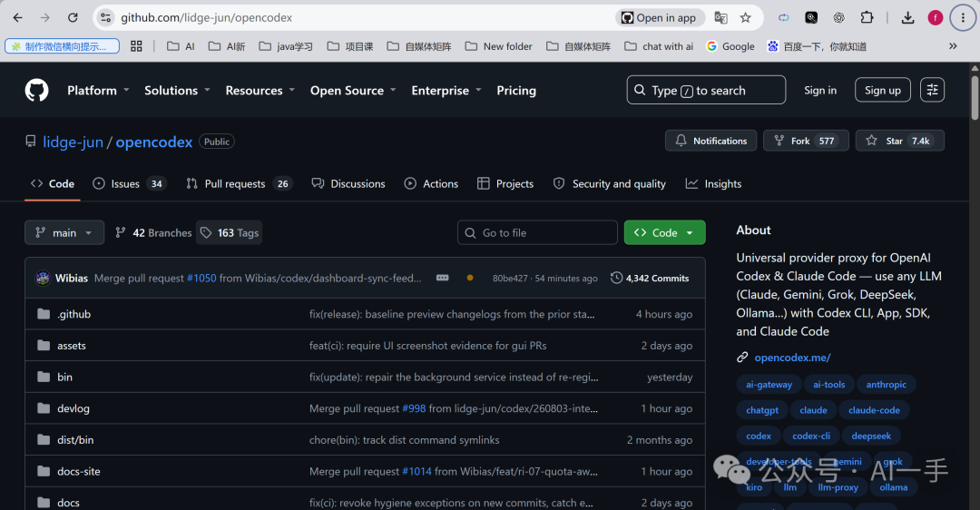Open the .github folder
This screenshot has width=980, height=510.
tap(73, 314)
